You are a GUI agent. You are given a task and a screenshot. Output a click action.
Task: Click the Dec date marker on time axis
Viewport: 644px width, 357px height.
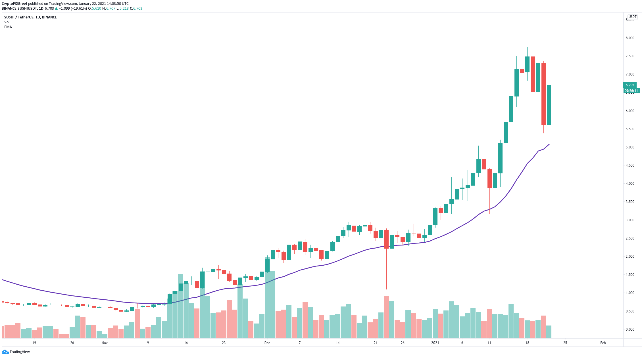[x=267, y=343]
